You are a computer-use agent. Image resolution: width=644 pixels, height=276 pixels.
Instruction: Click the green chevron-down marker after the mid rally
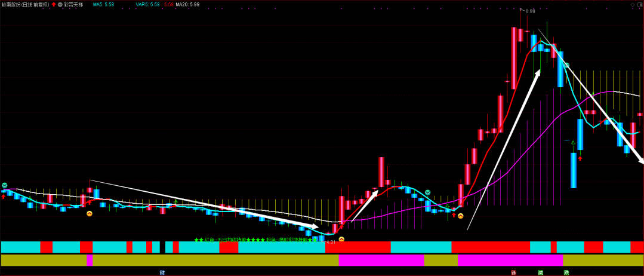(428, 192)
